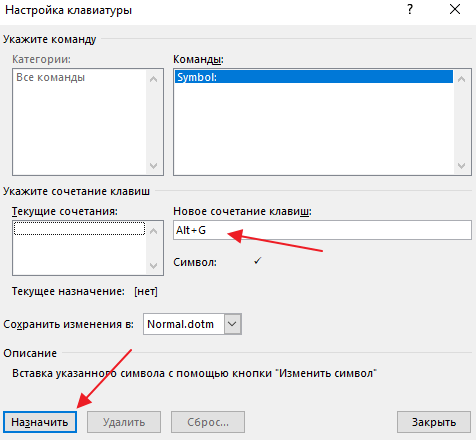The image size is (476, 440).
Task: Select the empty item in current shortcuts list
Action: [x=79, y=229]
